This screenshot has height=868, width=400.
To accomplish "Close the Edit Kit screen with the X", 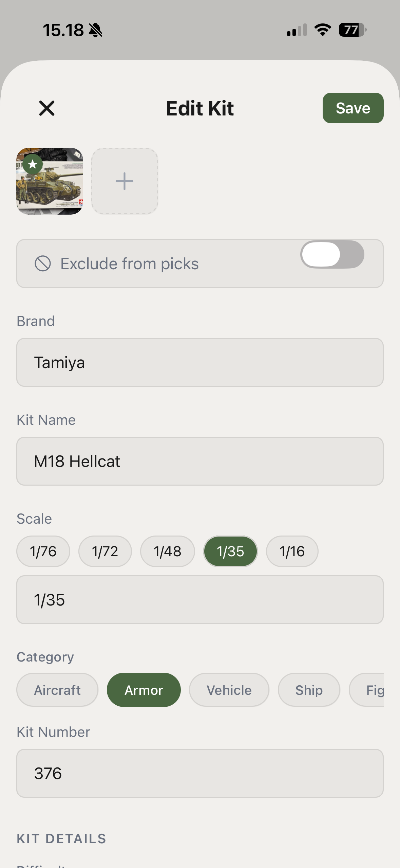I will (x=47, y=108).
